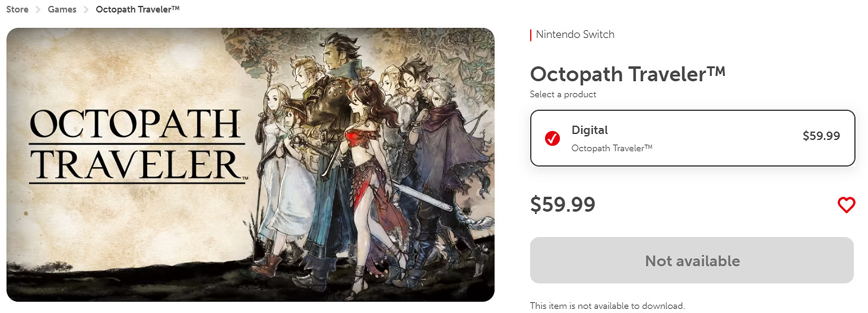Add the game to wish list via heart icon
The height and width of the screenshot is (313, 868).
coord(846,205)
